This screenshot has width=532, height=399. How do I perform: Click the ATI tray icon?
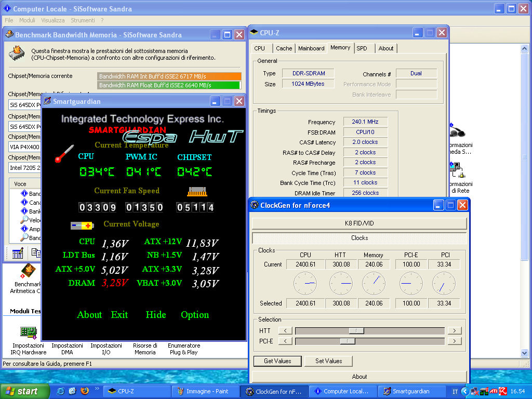[x=494, y=391]
